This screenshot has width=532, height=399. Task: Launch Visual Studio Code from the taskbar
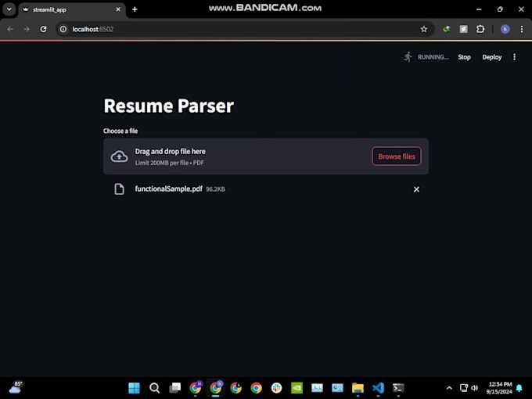coord(378,387)
